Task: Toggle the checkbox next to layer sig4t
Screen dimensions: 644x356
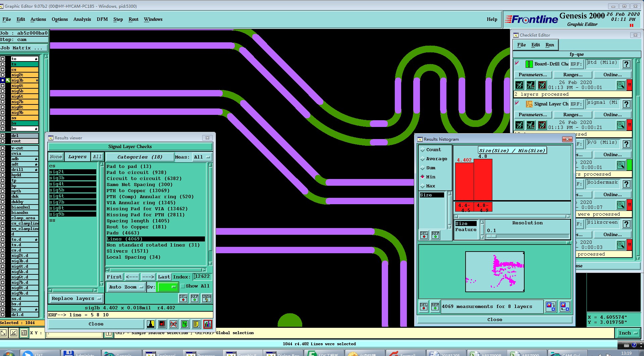Action: (3, 86)
